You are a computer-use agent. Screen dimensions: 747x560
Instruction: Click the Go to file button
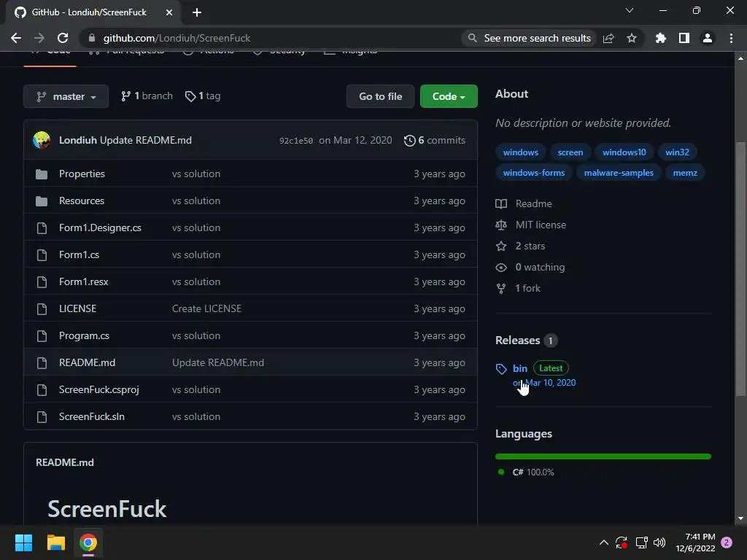pyautogui.click(x=381, y=97)
